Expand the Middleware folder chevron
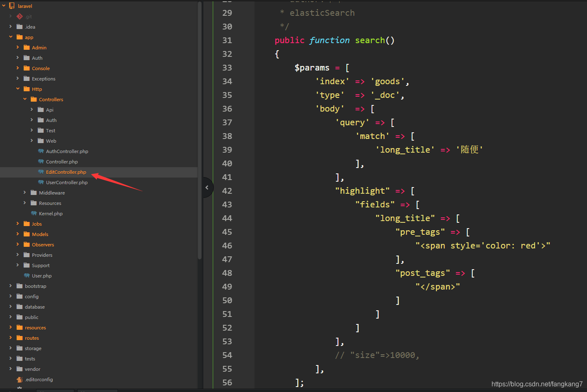 [x=25, y=192]
